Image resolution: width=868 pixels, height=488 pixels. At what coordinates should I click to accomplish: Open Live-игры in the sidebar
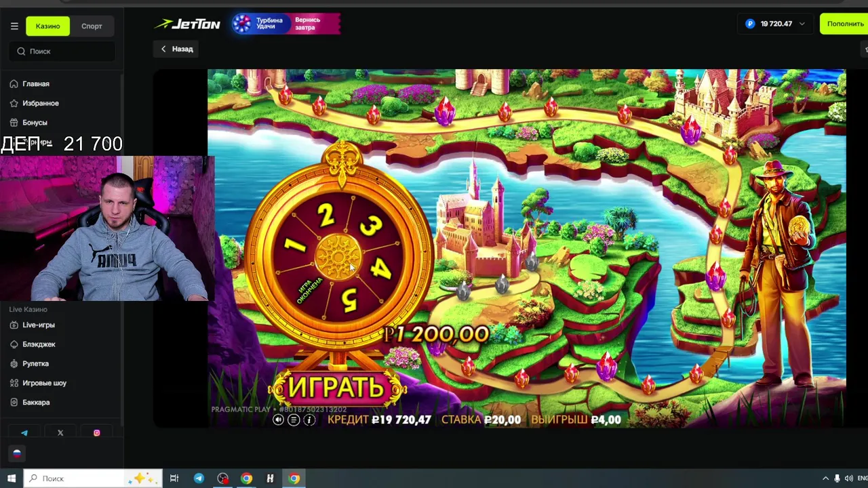pyautogui.click(x=39, y=325)
